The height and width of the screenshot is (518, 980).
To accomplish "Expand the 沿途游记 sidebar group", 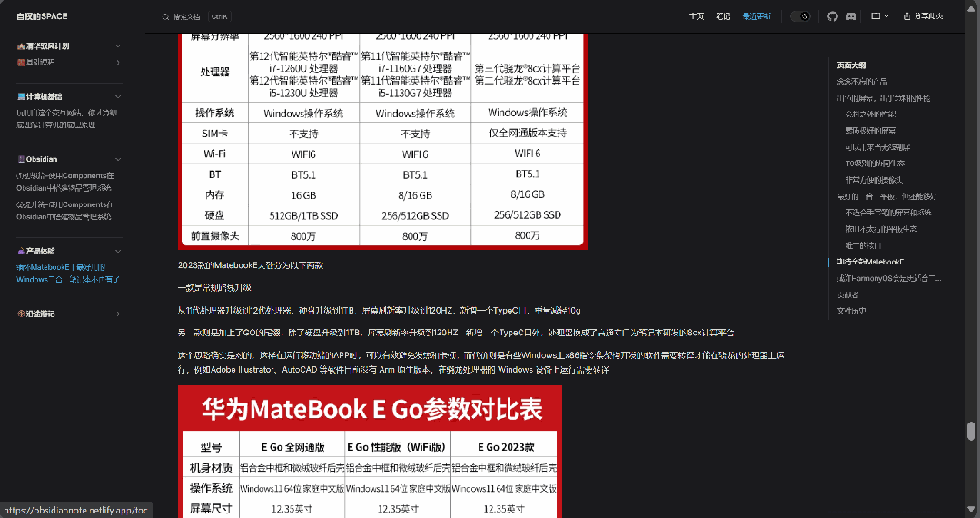I will (118, 314).
